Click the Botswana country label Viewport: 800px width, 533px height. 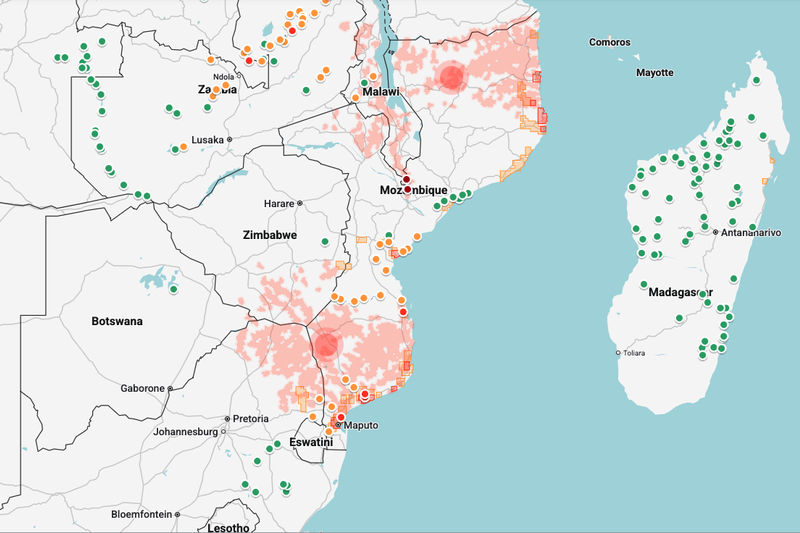pos(117,322)
